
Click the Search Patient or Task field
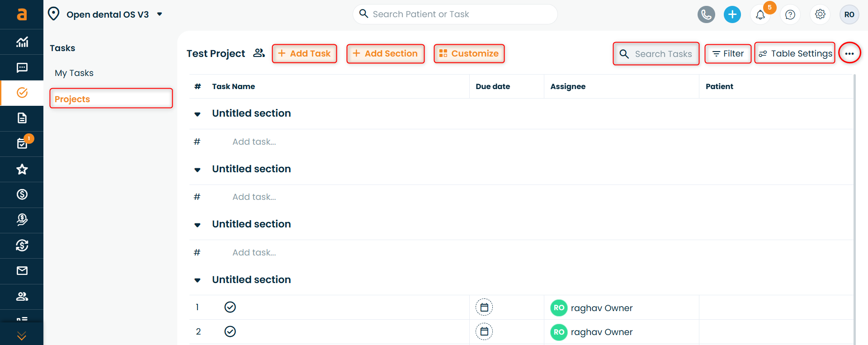pyautogui.click(x=455, y=14)
